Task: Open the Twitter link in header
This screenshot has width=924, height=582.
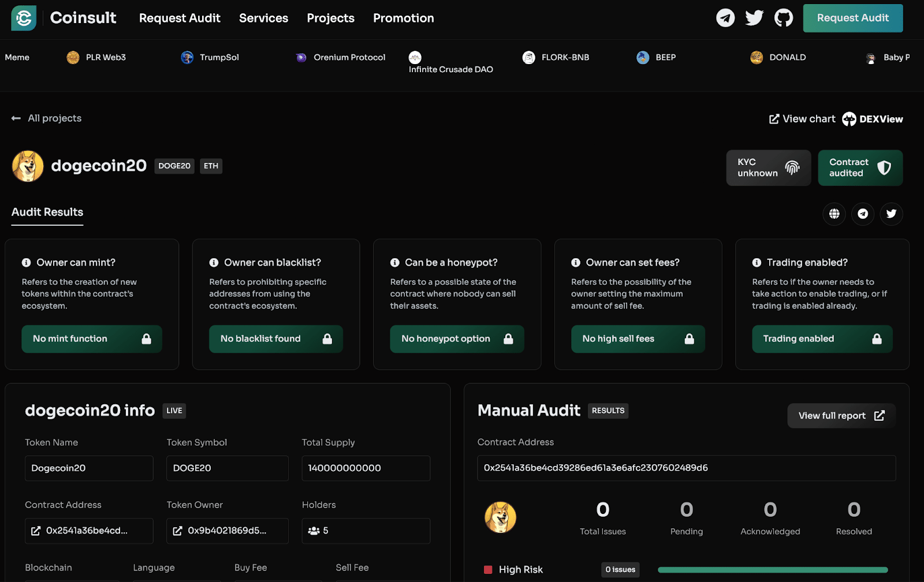Action: pyautogui.click(x=754, y=18)
